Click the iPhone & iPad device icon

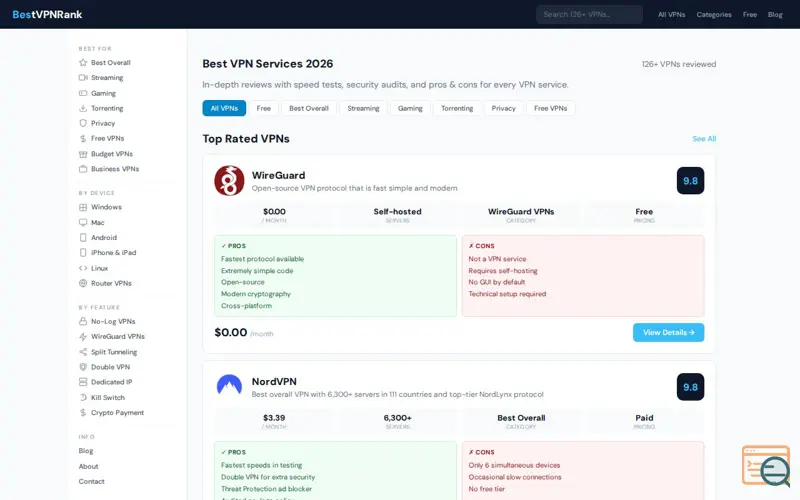tap(83, 253)
